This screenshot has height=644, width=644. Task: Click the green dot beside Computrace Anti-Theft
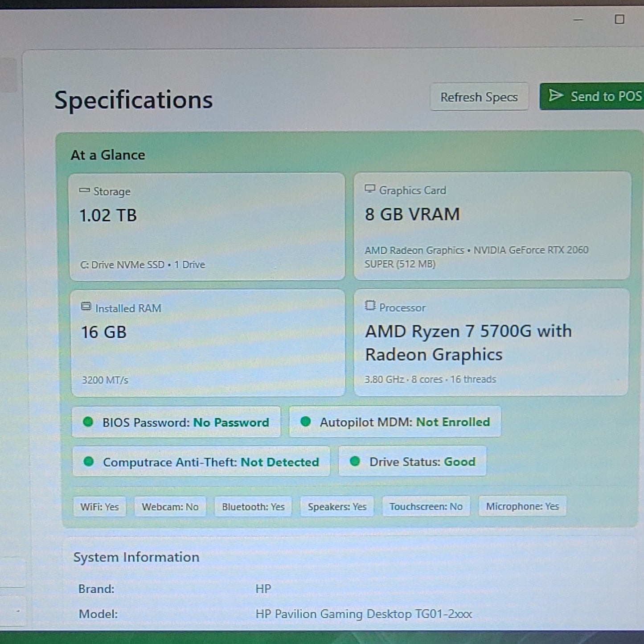tap(89, 461)
